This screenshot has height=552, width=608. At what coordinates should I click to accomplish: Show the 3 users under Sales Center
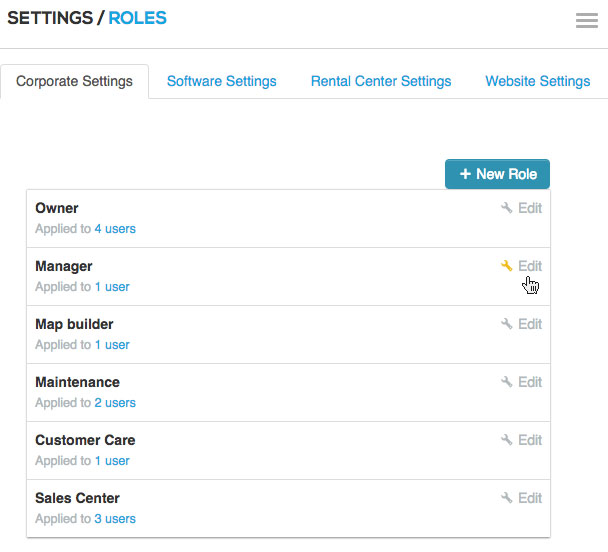pyautogui.click(x=115, y=519)
